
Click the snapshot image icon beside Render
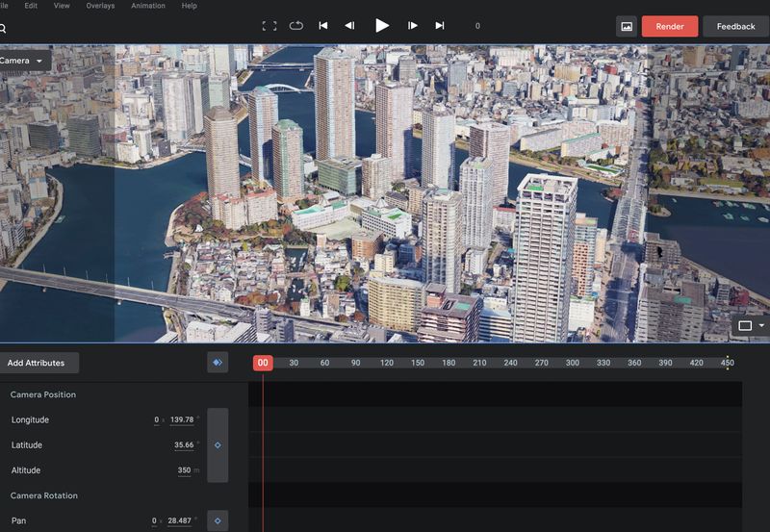pyautogui.click(x=627, y=26)
